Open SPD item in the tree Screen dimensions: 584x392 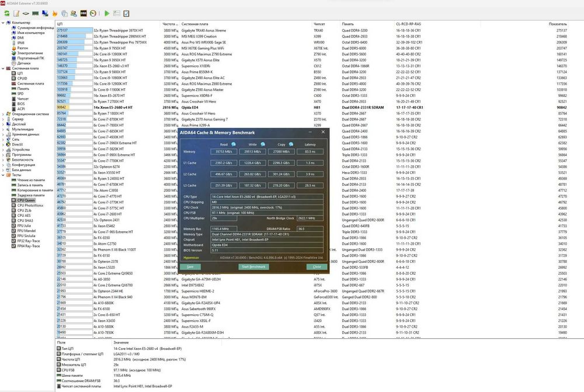(20, 93)
